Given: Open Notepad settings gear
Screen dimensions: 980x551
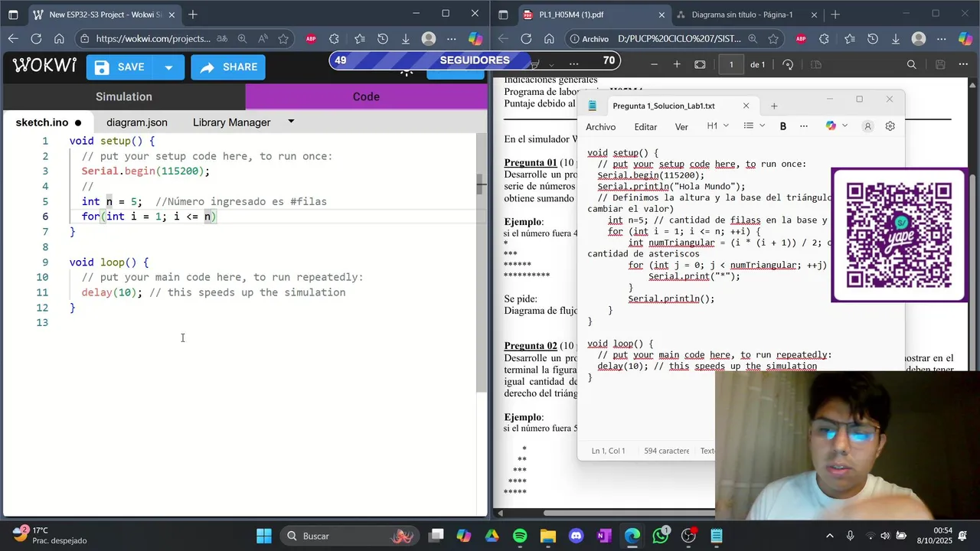Looking at the screenshot, I should pyautogui.click(x=890, y=126).
